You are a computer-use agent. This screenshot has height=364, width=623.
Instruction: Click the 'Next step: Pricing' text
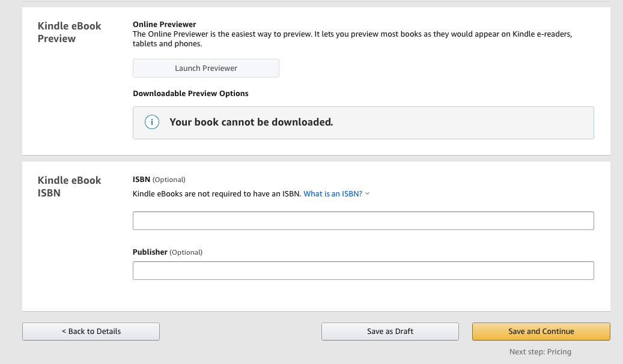[540, 352]
